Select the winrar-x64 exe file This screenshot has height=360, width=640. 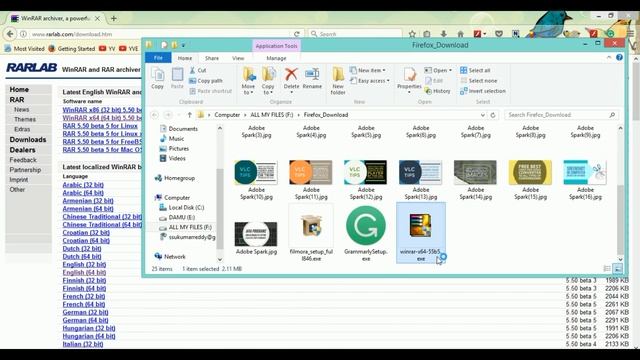pos(421,233)
